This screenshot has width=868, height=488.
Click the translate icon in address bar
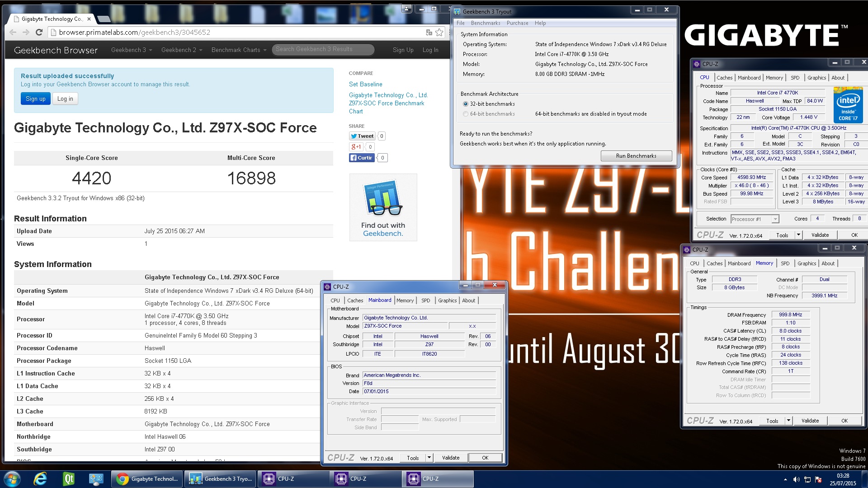[x=429, y=33]
